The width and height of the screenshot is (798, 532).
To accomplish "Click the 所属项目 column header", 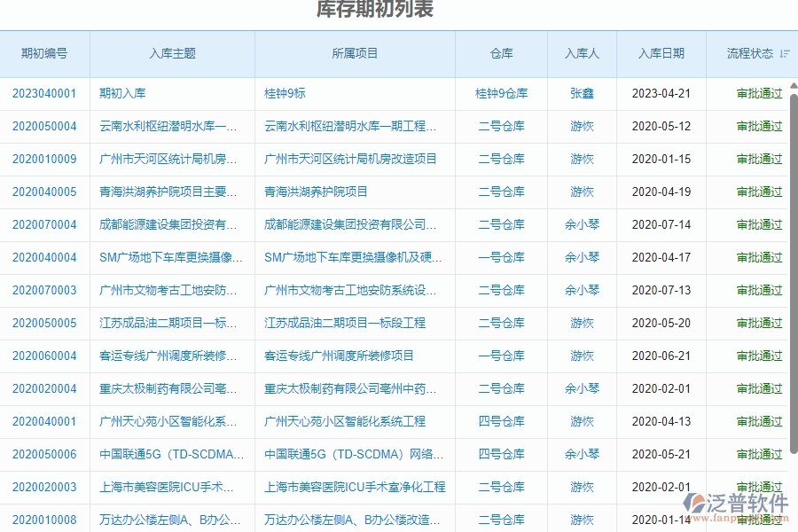I will [354, 53].
